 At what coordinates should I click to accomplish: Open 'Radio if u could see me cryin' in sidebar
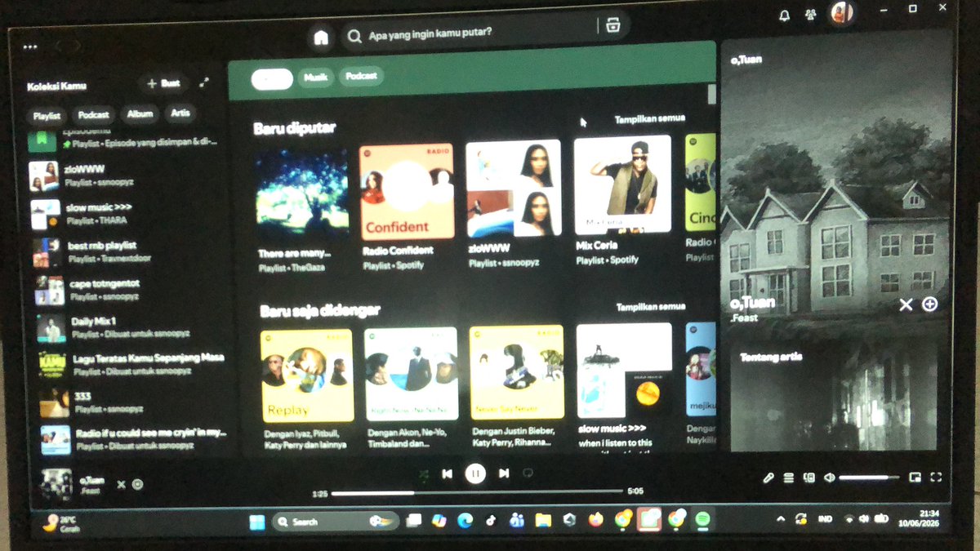coord(135,439)
